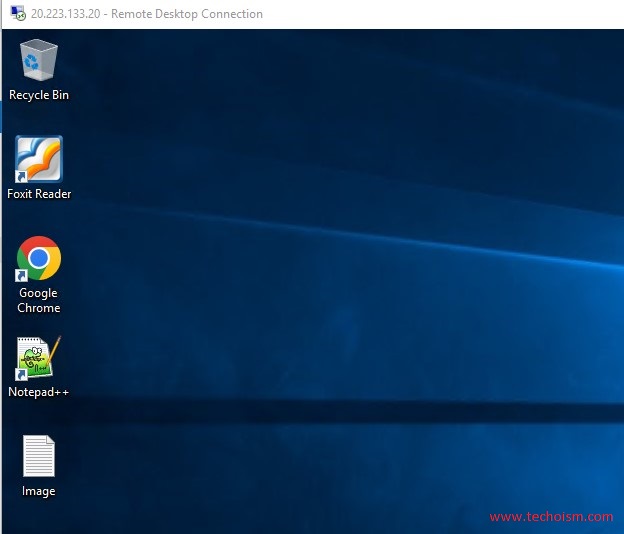Select the Foxit Reader shortcut icon
624x534 pixels.
39,159
